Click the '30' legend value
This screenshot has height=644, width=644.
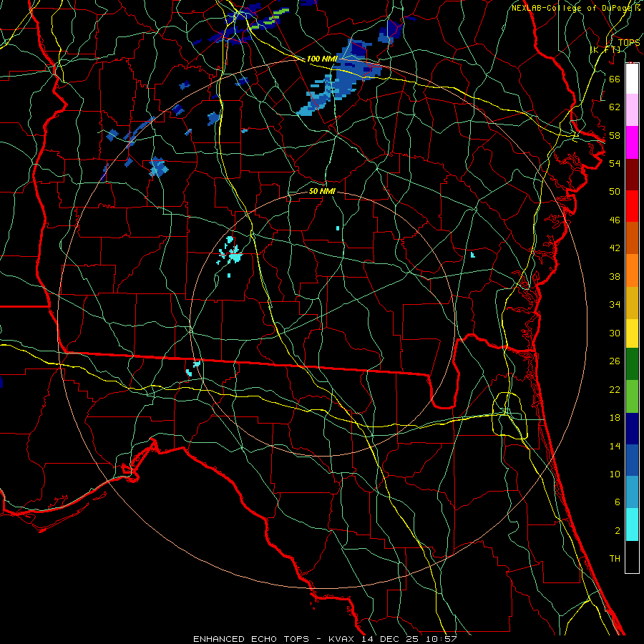(x=615, y=333)
